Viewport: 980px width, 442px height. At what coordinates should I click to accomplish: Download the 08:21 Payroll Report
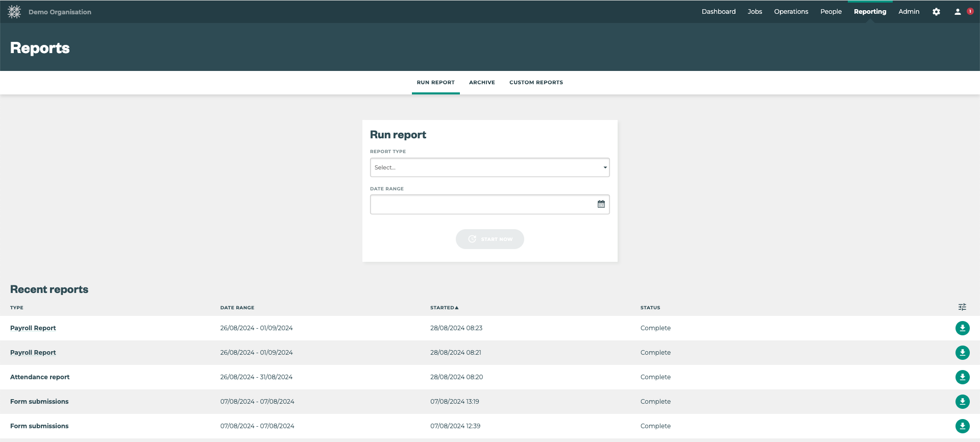(x=962, y=353)
